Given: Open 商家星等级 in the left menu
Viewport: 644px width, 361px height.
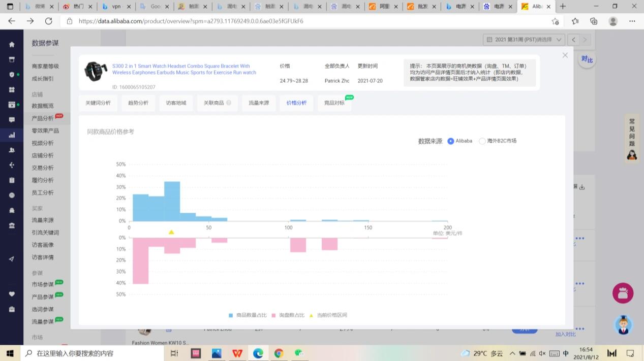Looking at the screenshot, I should [x=45, y=66].
